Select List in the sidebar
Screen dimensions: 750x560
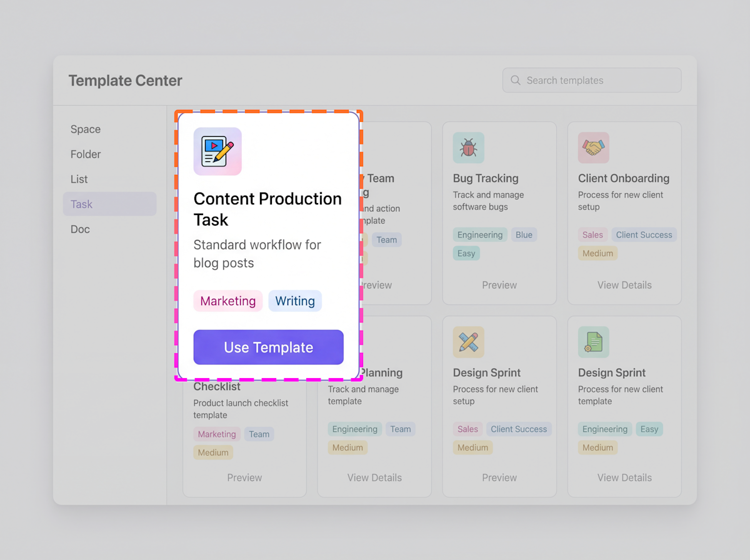pos(109,179)
